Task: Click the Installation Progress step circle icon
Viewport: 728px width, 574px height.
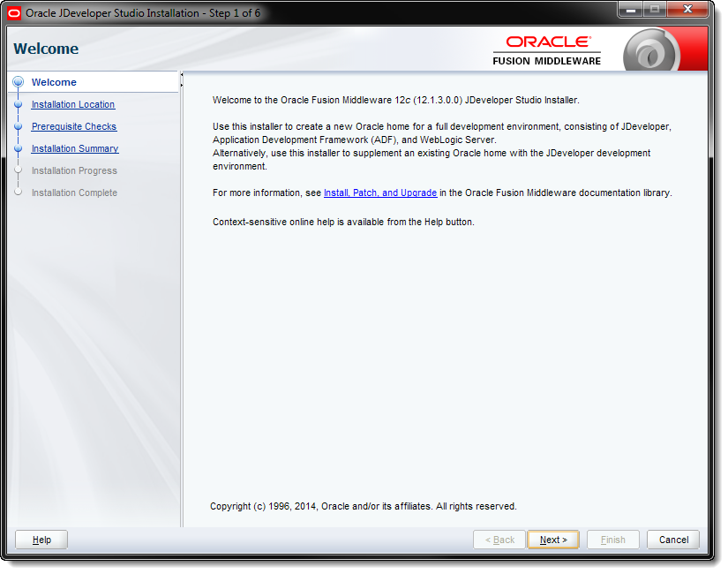Action: click(x=19, y=170)
